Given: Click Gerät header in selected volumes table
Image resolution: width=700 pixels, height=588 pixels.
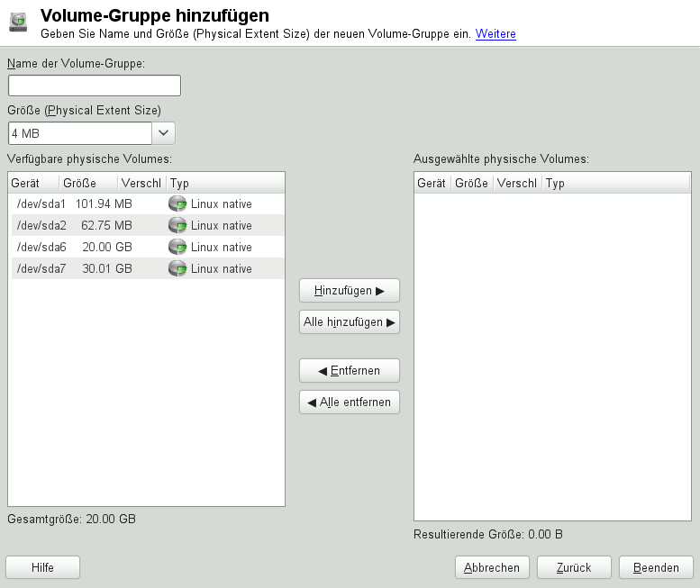Looking at the screenshot, I should pyautogui.click(x=432, y=183).
